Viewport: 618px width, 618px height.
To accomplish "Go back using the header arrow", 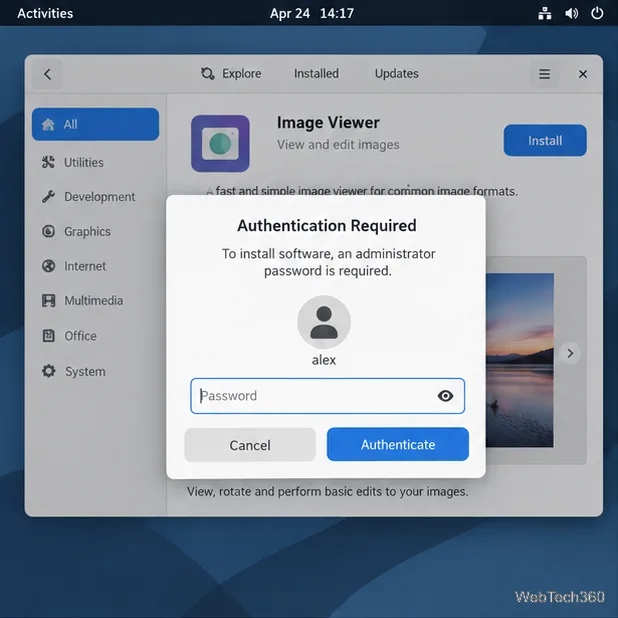I will click(x=47, y=74).
